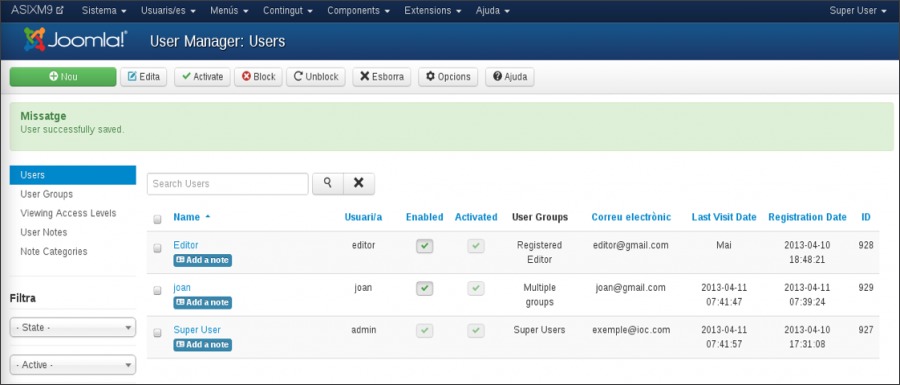
Task: Open the Usuaris/es menu
Action: (x=168, y=10)
